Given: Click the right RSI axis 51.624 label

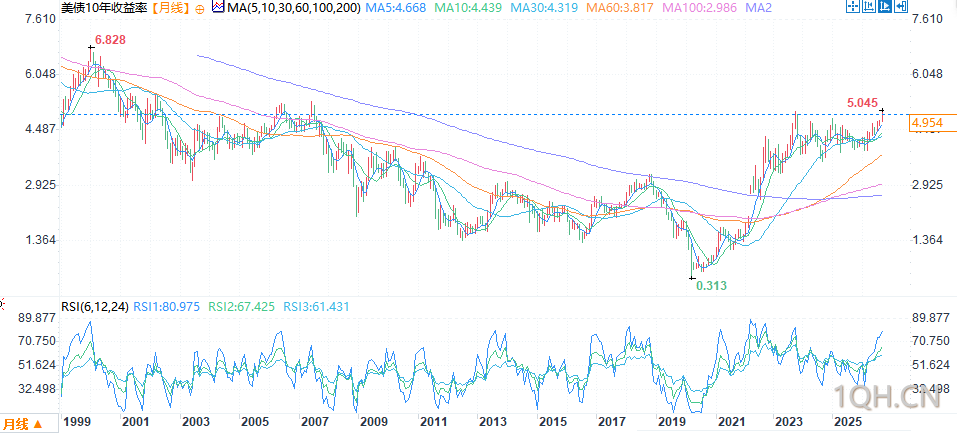Looking at the screenshot, I should tap(930, 365).
